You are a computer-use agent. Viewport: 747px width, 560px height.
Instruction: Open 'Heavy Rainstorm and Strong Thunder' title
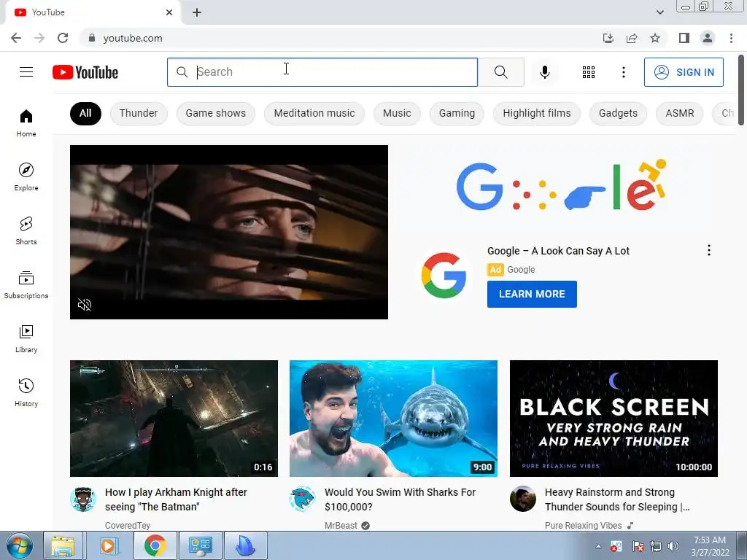[617, 499]
